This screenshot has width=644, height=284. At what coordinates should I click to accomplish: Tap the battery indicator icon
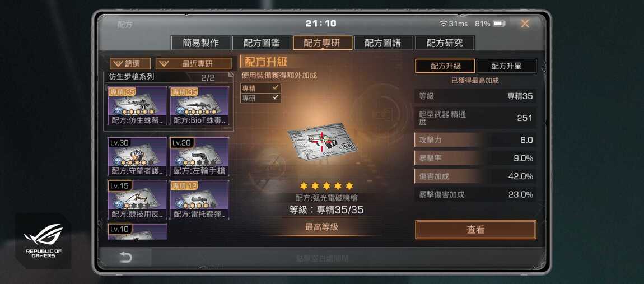pos(498,24)
